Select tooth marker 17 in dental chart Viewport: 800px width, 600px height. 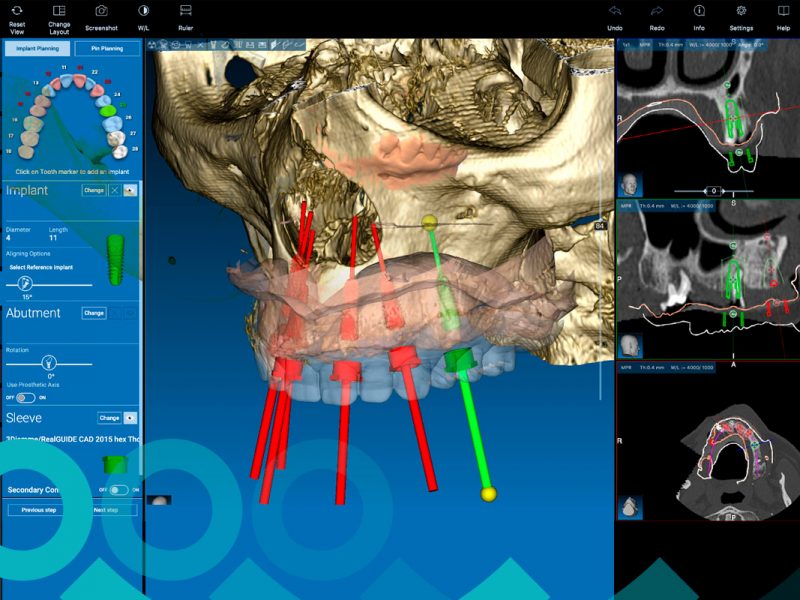11,136
